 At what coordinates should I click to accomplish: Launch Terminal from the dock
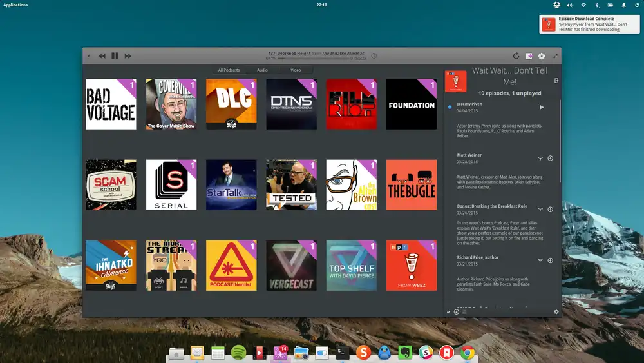(343, 353)
